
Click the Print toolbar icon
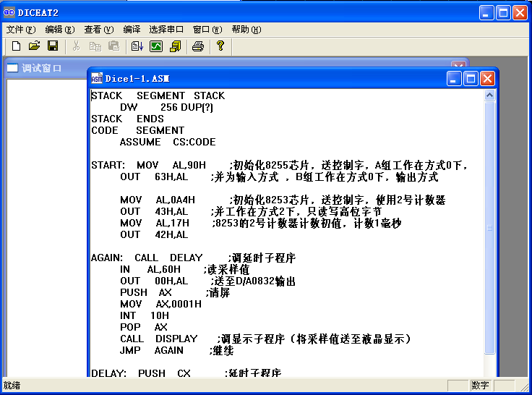tap(198, 46)
